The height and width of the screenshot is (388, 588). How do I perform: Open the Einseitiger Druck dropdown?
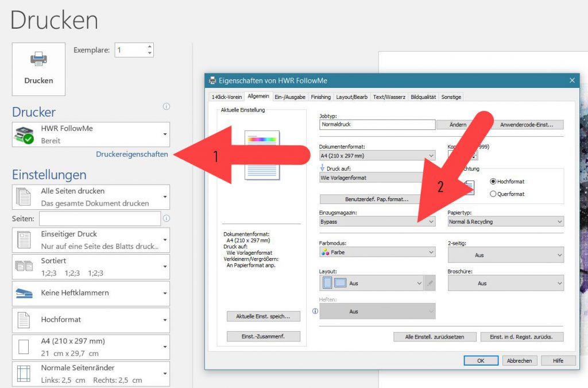[x=91, y=240]
